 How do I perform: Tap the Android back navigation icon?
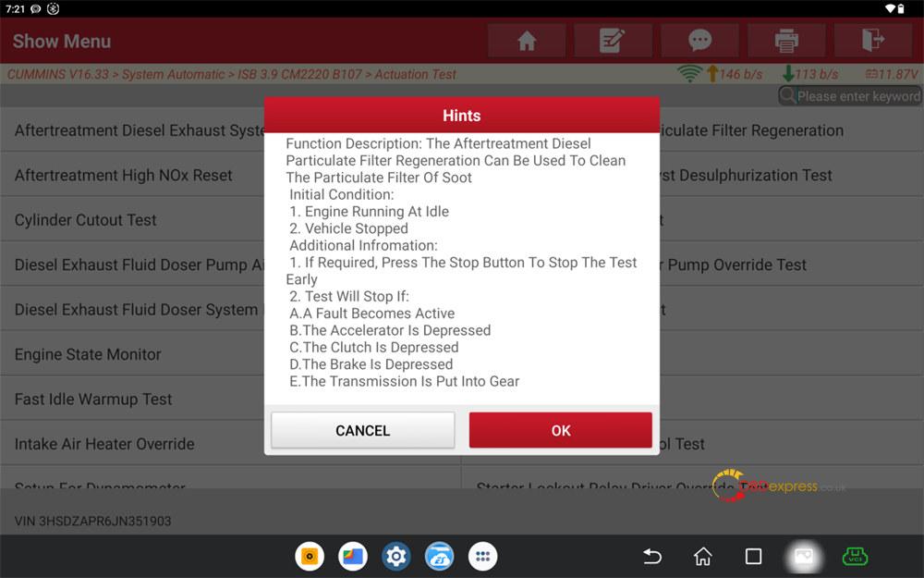pos(651,556)
